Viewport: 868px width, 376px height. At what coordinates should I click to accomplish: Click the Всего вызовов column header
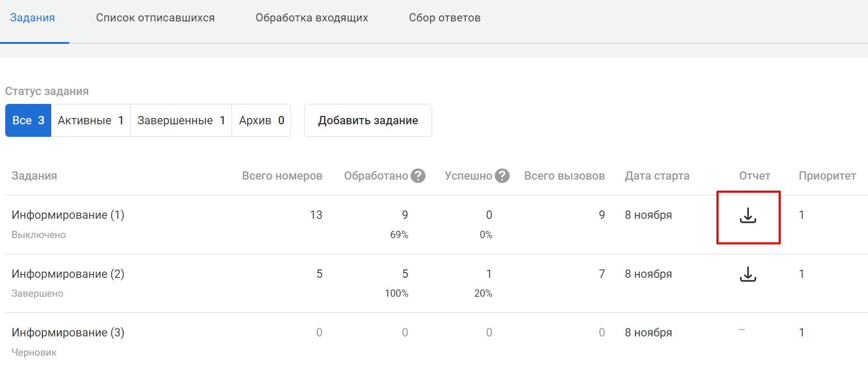point(564,176)
